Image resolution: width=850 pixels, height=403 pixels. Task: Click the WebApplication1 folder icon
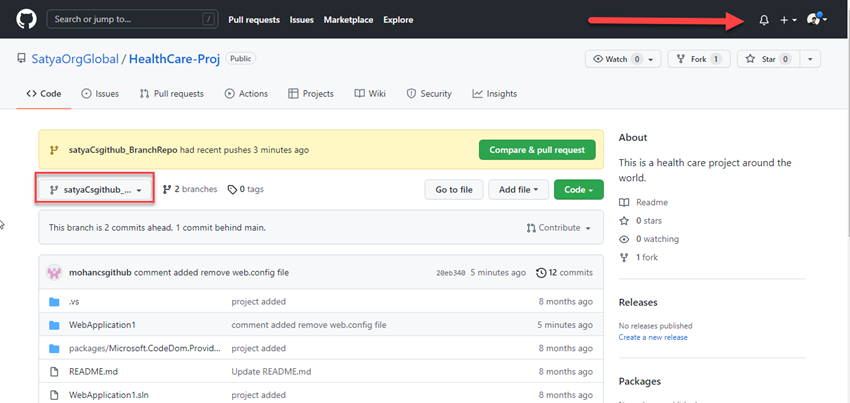click(54, 325)
